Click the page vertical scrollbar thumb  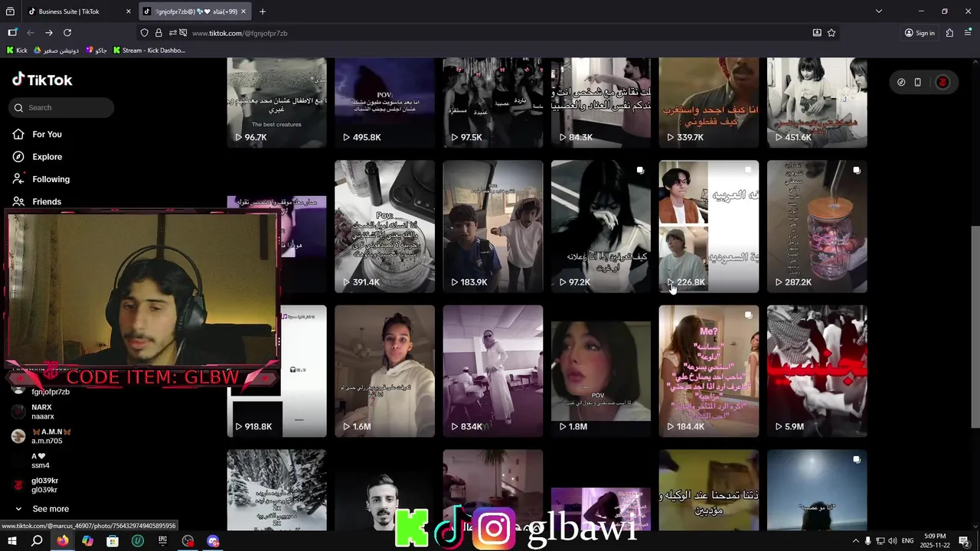(975, 328)
